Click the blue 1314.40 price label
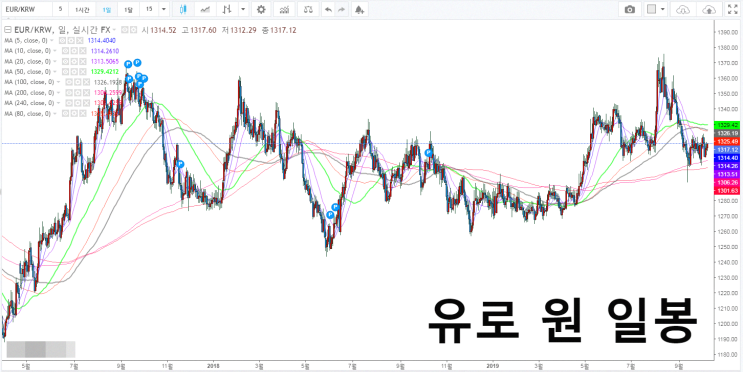The width and height of the screenshot is (743, 372). [727, 157]
